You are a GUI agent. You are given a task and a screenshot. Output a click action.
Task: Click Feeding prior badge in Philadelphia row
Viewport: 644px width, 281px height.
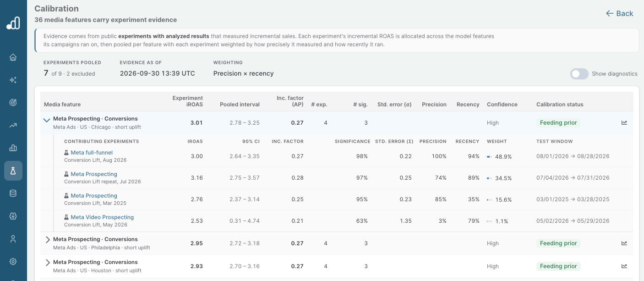[x=558, y=243]
